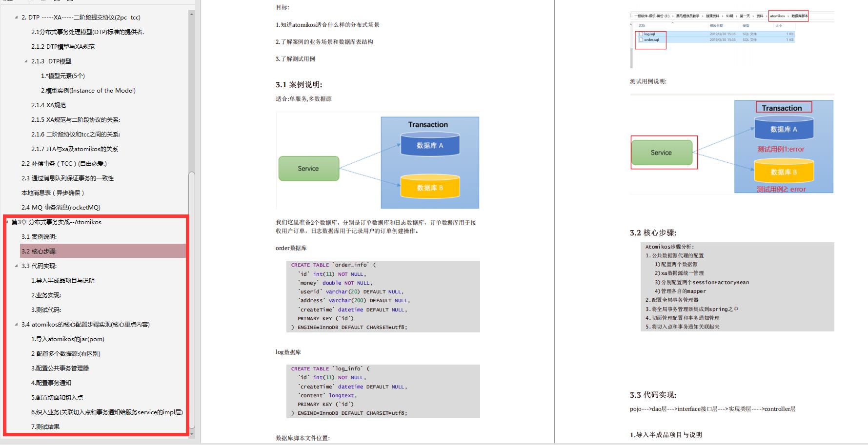Open '1.导入atomikos的jar(pom)' bookmark

click(68, 339)
